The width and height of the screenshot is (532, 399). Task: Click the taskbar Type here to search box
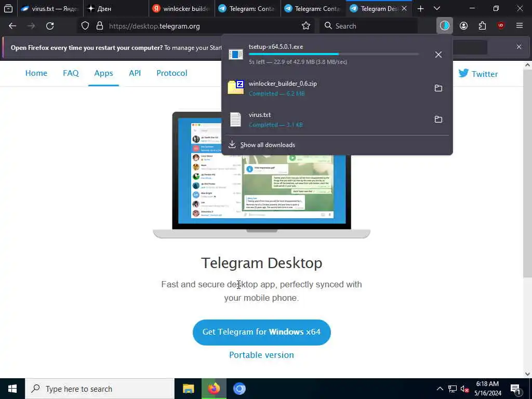pyautogui.click(x=100, y=389)
